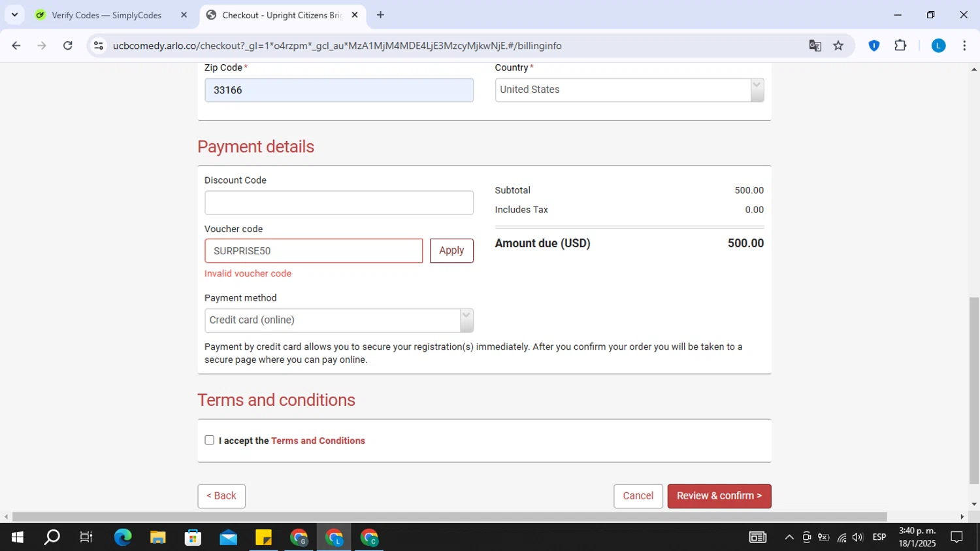Expand the Payment method dropdown

[339, 320]
